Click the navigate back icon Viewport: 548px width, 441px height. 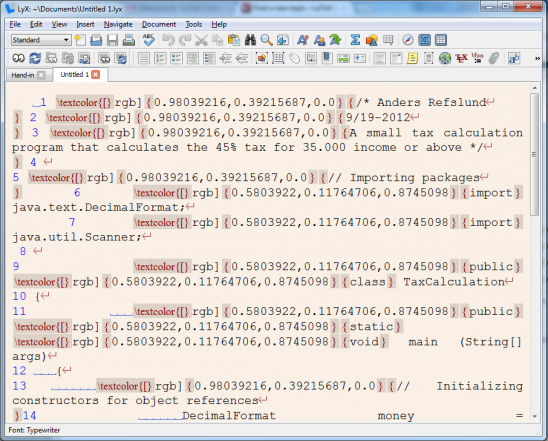[x=283, y=40]
